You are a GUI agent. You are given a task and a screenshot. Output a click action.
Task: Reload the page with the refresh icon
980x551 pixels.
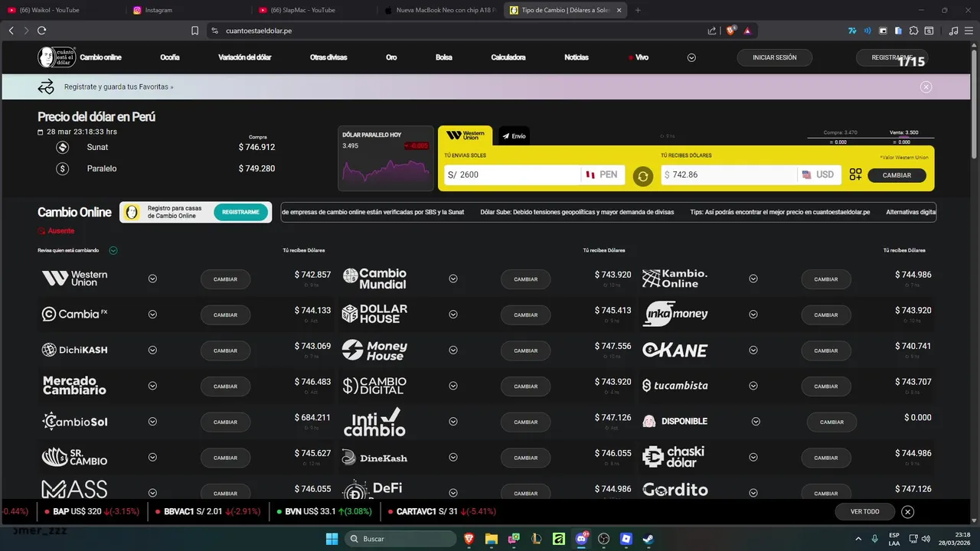pos(41,31)
